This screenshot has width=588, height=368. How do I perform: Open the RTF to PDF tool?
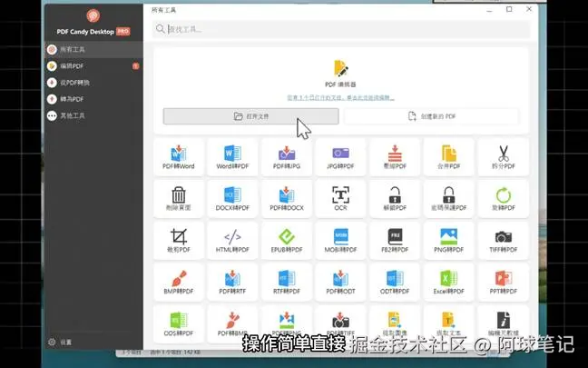[287, 282]
